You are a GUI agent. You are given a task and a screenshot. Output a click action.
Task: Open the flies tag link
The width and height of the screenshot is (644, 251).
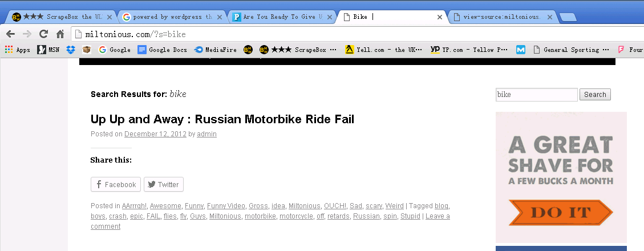(x=171, y=216)
